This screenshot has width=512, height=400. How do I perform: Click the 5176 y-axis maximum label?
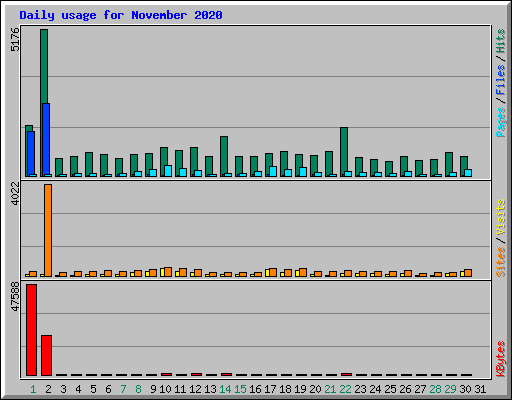pos(15,39)
